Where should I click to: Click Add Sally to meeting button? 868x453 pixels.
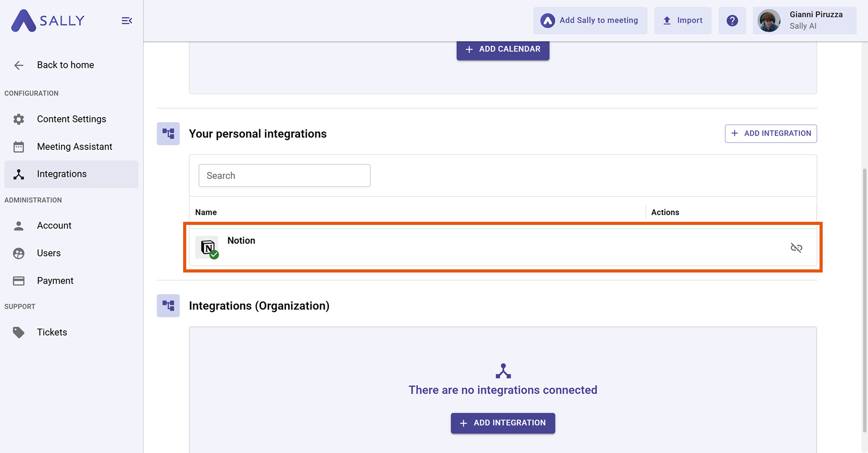pos(590,21)
